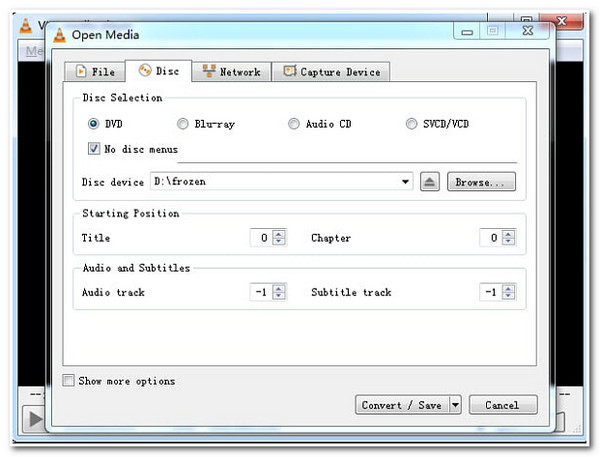The image size is (600, 457).
Task: Click the eject disc icon button
Action: pyautogui.click(x=430, y=182)
